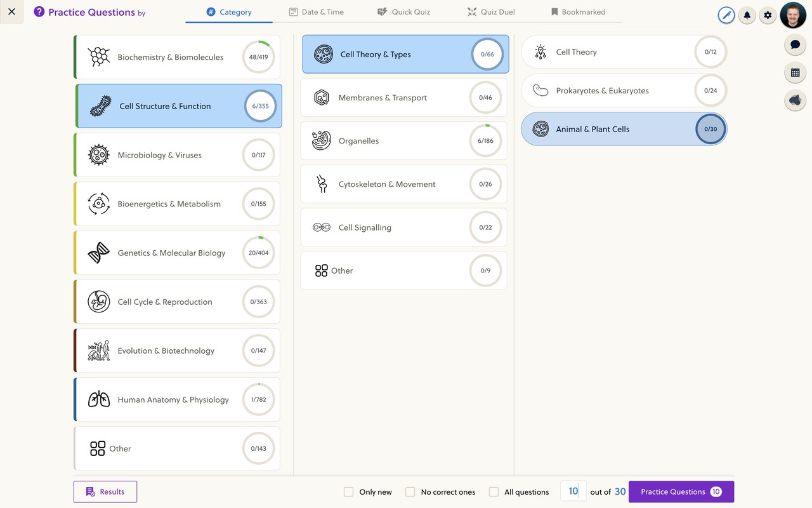The width and height of the screenshot is (812, 508).
Task: Switch to the Category tab
Action: click(229, 12)
